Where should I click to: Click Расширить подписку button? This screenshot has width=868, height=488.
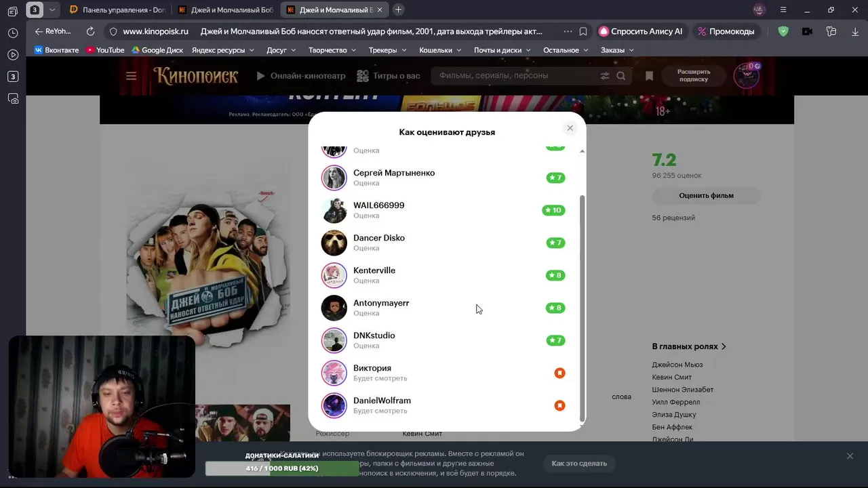coord(694,76)
